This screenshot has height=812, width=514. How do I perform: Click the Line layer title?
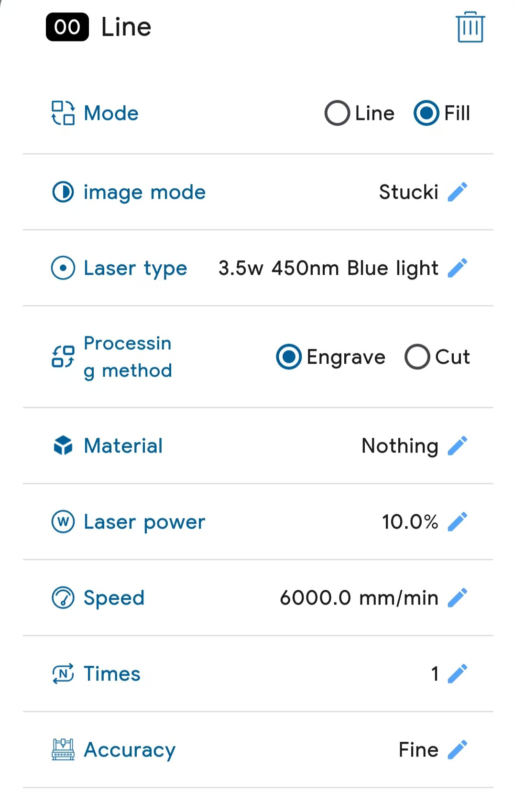[x=126, y=27]
